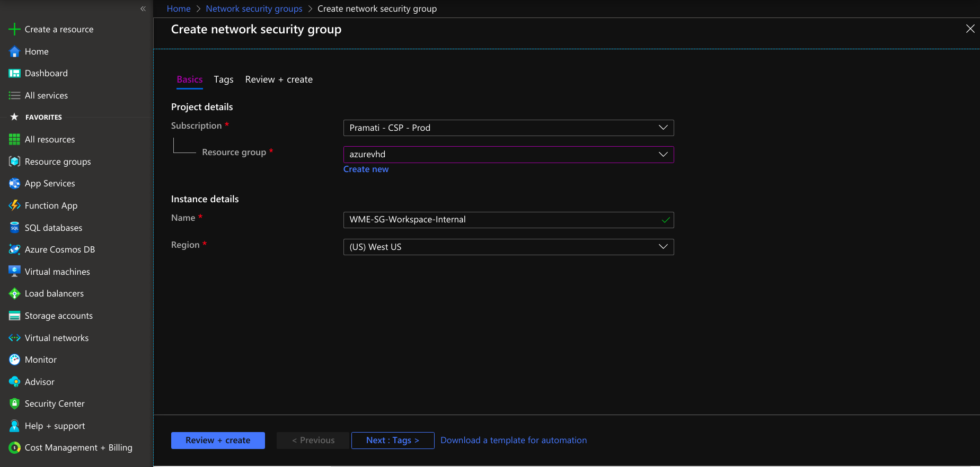Expand the Region dropdown
980x467 pixels.
tap(508, 247)
